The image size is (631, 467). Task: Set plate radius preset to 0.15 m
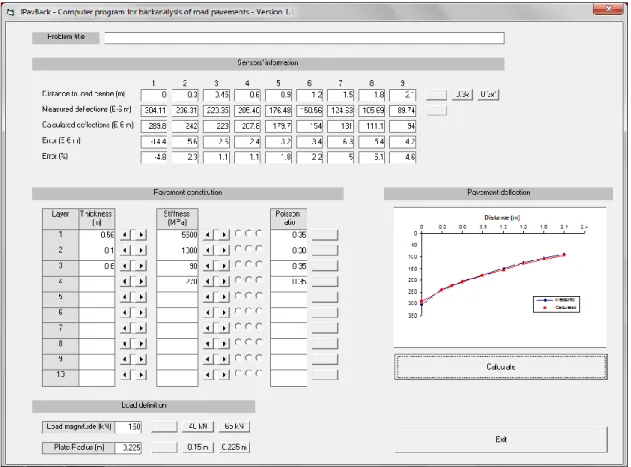click(x=198, y=447)
